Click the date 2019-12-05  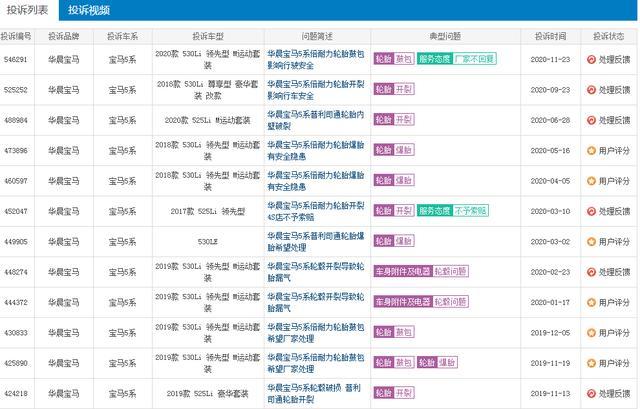click(550, 333)
